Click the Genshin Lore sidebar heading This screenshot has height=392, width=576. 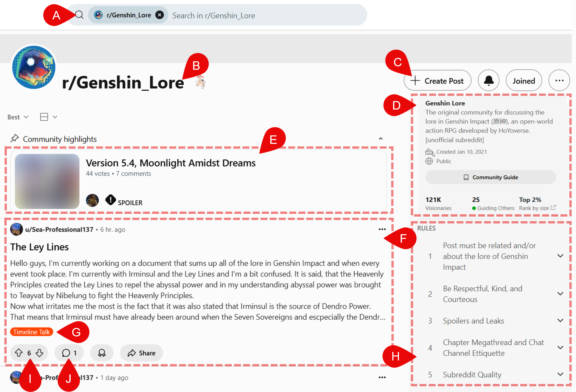pos(445,103)
